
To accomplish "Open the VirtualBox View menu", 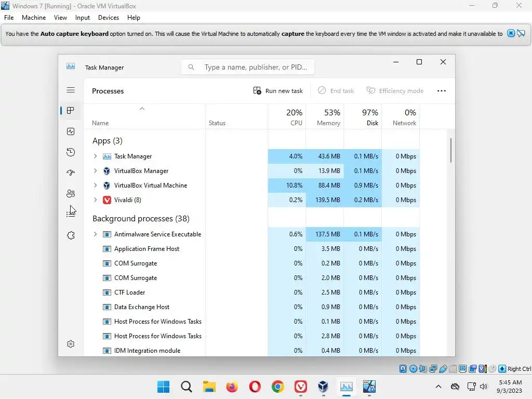I will pyautogui.click(x=60, y=18).
